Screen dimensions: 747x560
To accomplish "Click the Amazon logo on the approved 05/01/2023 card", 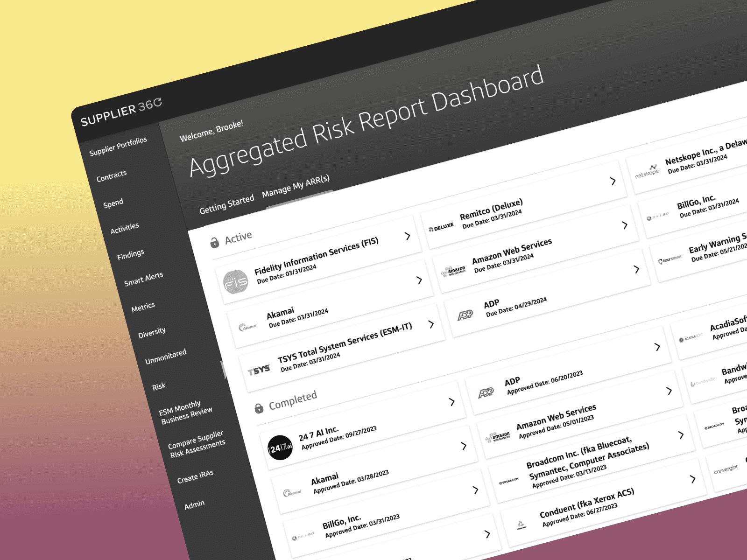I will coord(498,438).
